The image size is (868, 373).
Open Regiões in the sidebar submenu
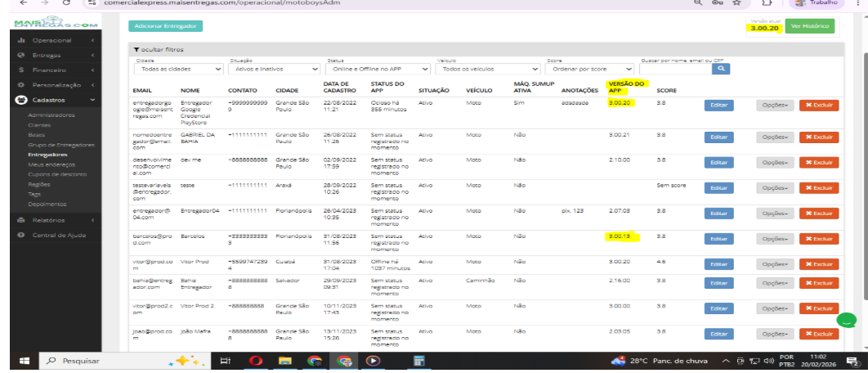[38, 185]
